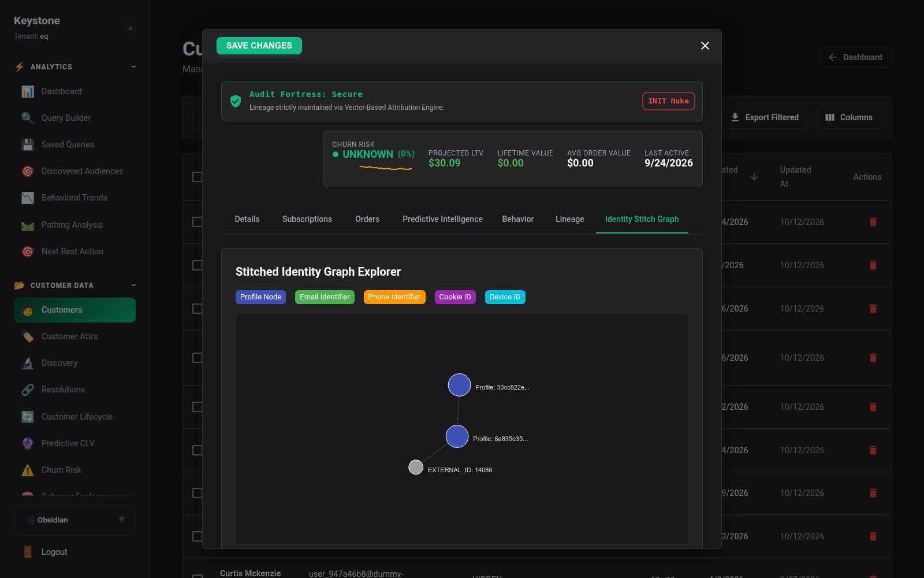Click the Email Identifier legend chip
The width and height of the screenshot is (924, 578).
[x=325, y=297]
